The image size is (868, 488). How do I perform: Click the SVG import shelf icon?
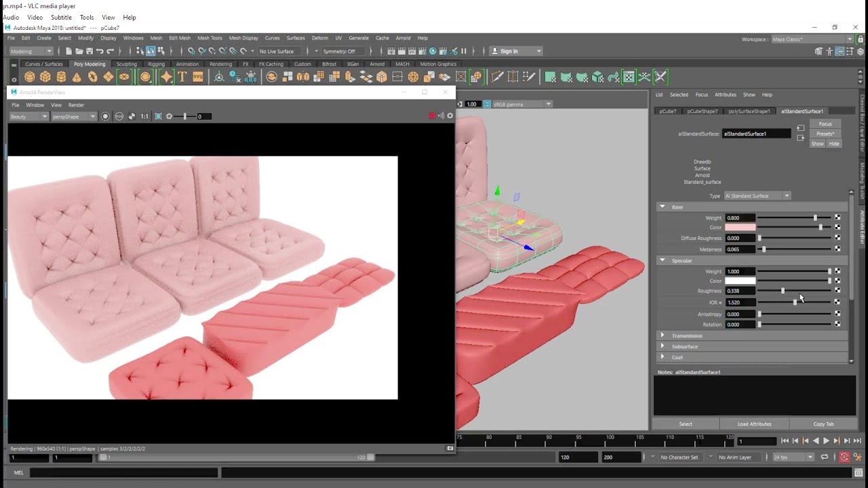pyautogui.click(x=197, y=77)
